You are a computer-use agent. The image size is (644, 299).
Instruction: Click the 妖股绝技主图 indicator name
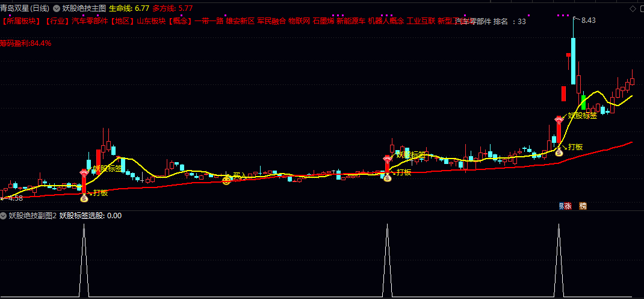(x=84, y=8)
